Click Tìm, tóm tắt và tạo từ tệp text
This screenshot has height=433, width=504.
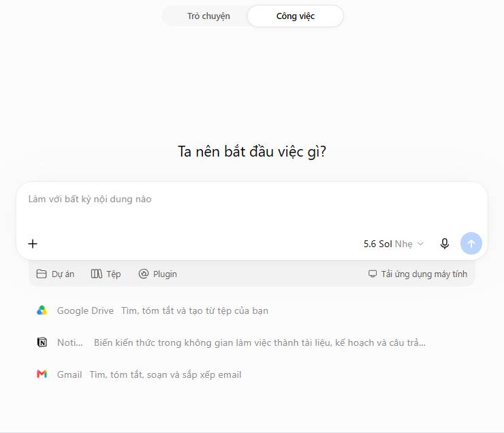(195, 310)
